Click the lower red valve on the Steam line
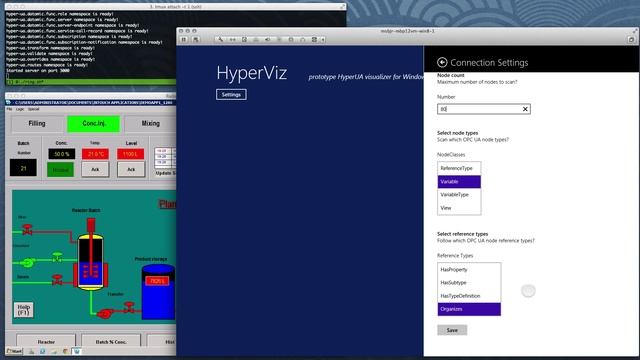This screenshot has width=640, height=360. [x=57, y=280]
